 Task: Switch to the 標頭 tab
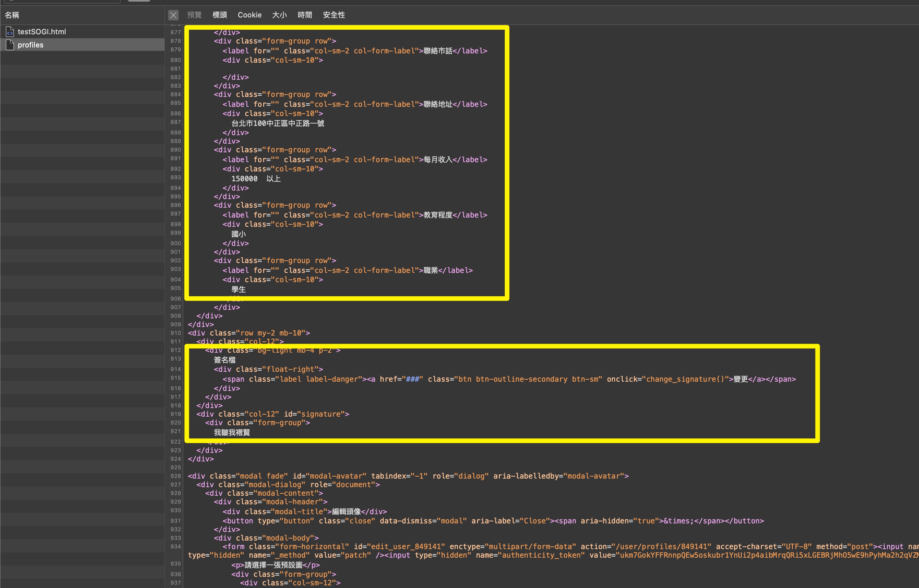click(x=220, y=15)
